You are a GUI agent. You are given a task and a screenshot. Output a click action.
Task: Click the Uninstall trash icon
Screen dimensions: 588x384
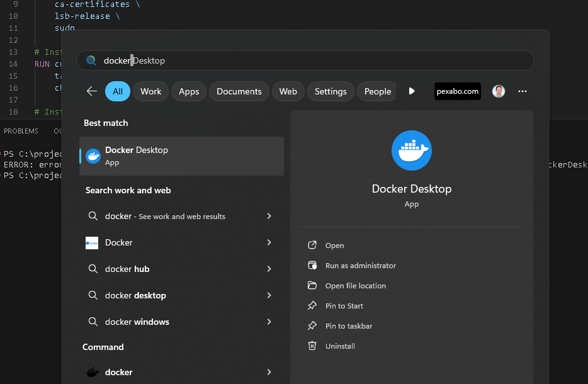[312, 346]
